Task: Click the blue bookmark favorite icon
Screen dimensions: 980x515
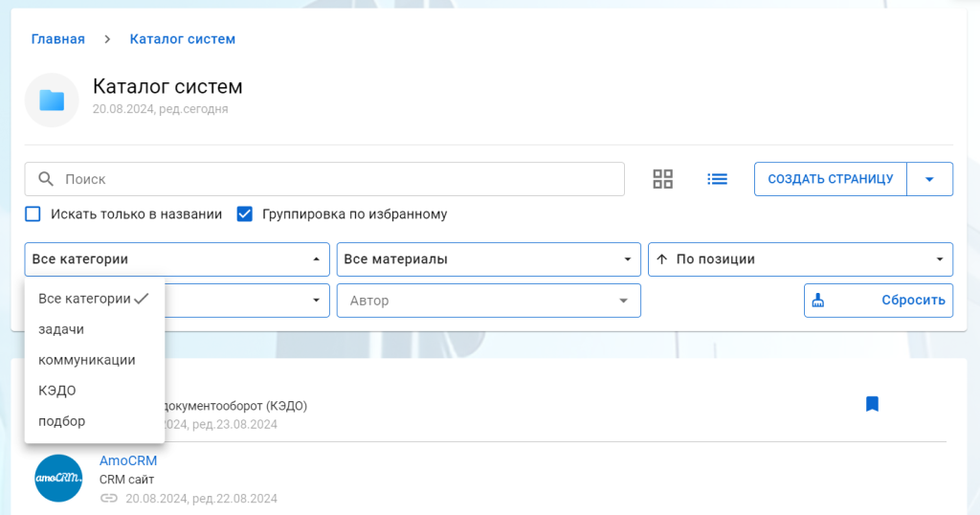Action: click(x=872, y=404)
